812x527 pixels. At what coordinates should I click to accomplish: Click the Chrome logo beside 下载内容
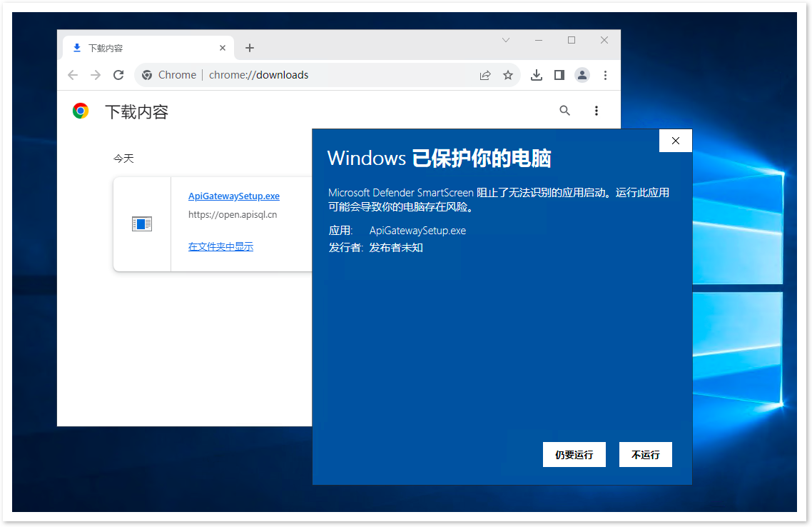[81, 111]
